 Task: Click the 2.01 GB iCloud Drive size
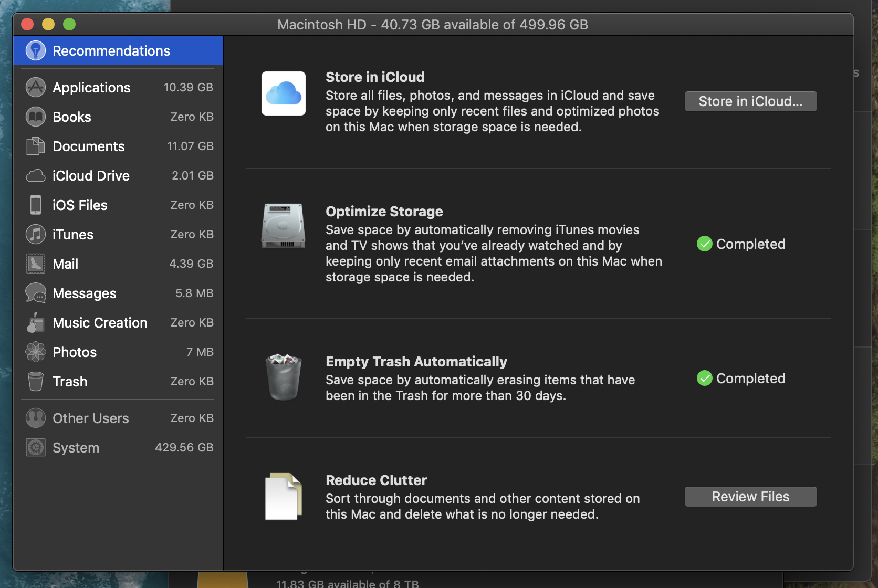click(x=193, y=175)
